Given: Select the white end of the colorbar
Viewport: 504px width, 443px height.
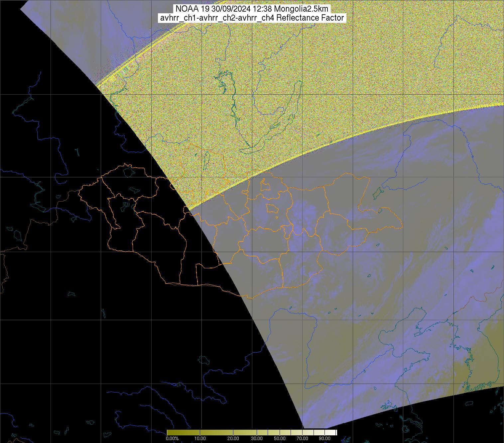Looking at the screenshot, I should [333, 432].
